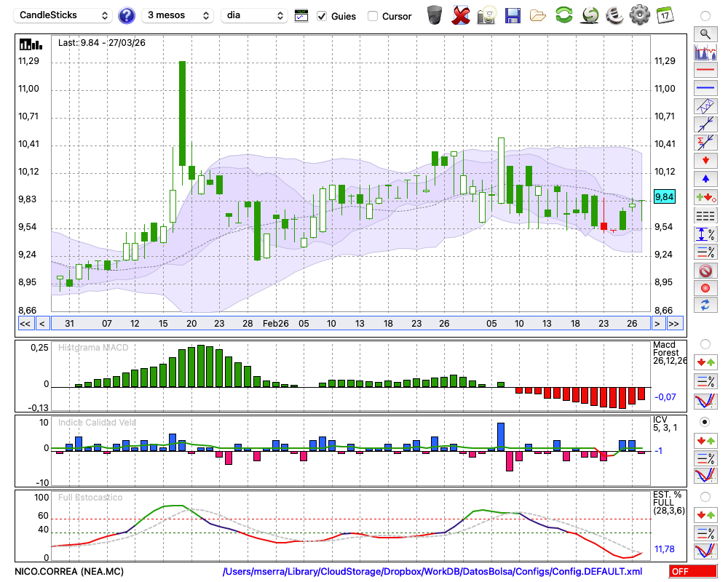Click the >> button to jump forward

point(674,324)
